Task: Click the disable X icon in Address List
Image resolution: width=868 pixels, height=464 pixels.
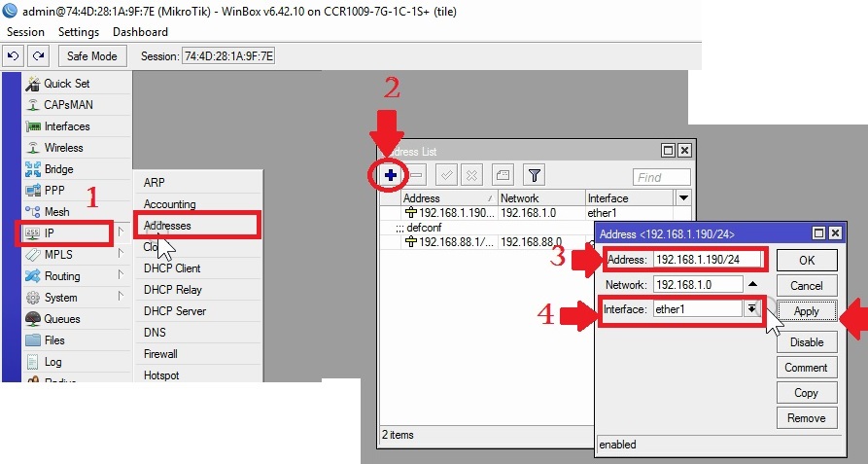Action: (471, 175)
